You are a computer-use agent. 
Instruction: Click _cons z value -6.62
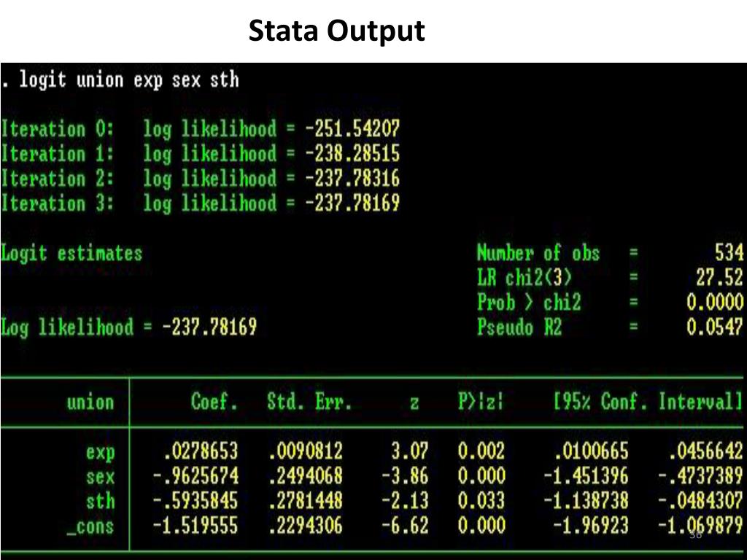click(x=405, y=526)
